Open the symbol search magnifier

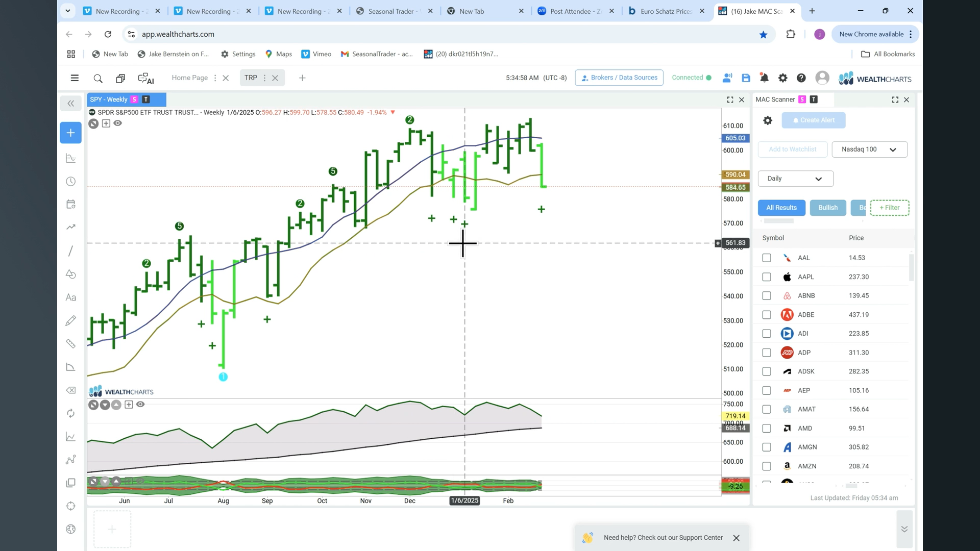click(x=98, y=78)
